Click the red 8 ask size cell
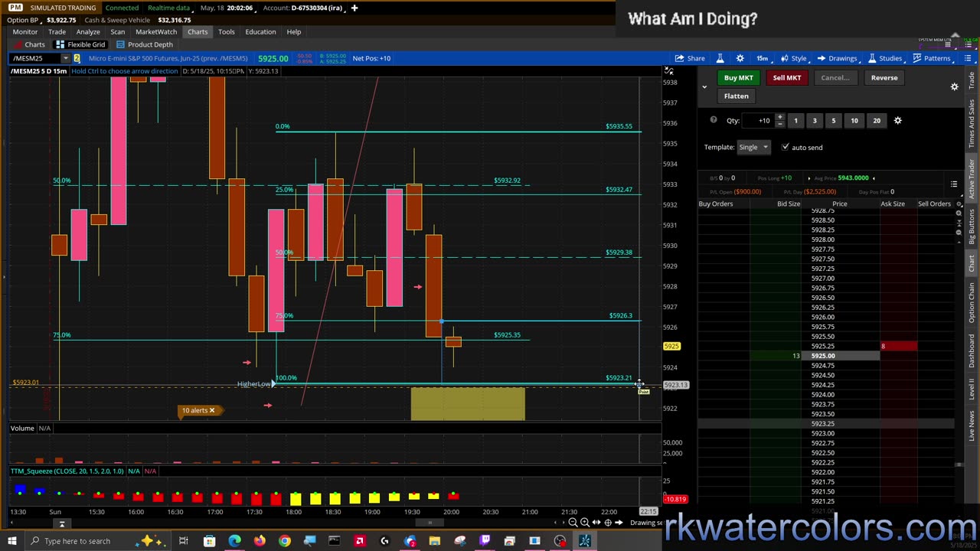 pos(898,347)
